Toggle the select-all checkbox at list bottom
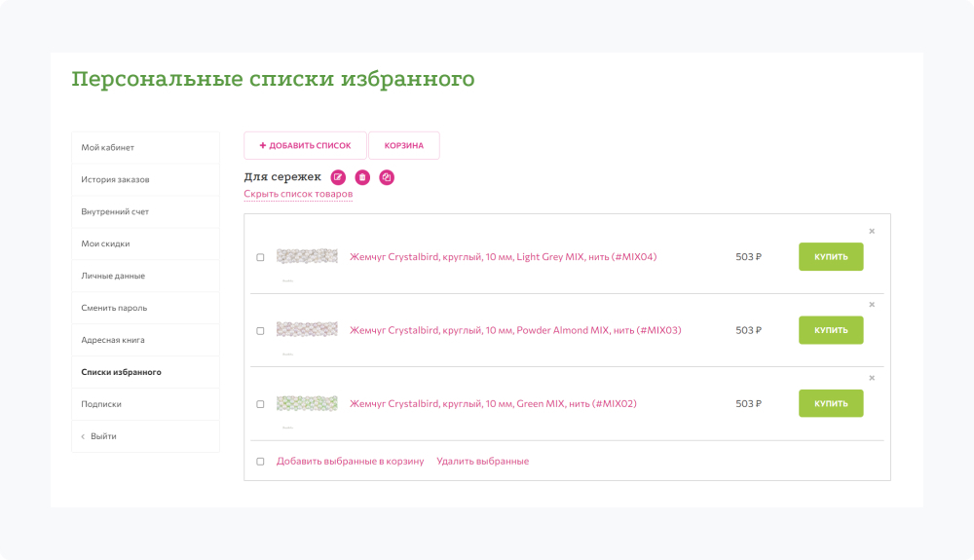This screenshot has width=974, height=560. pos(260,462)
